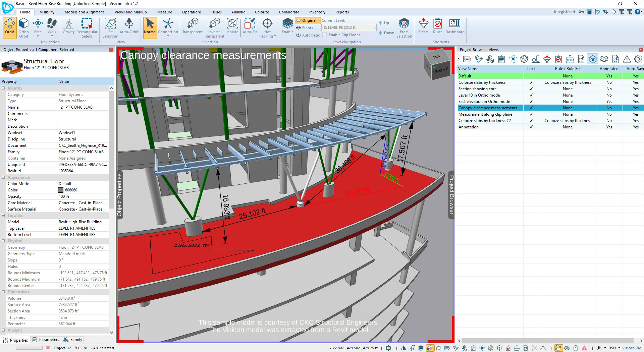Screen dimensions: 644x352
Task: Open Project Browser settings gear
Action: [x=638, y=59]
